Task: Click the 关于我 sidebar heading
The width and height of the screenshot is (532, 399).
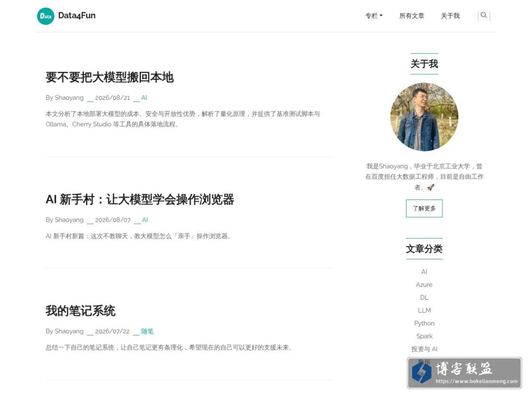Action: [424, 64]
